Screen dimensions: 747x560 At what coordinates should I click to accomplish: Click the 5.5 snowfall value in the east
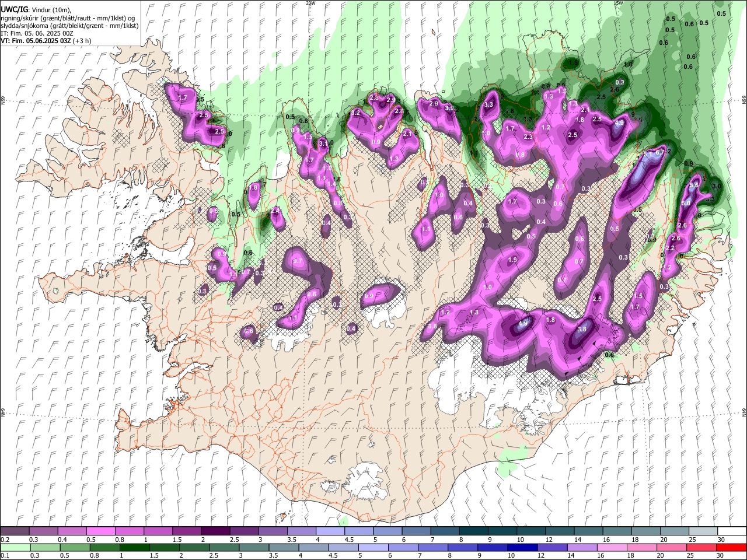coord(694,185)
